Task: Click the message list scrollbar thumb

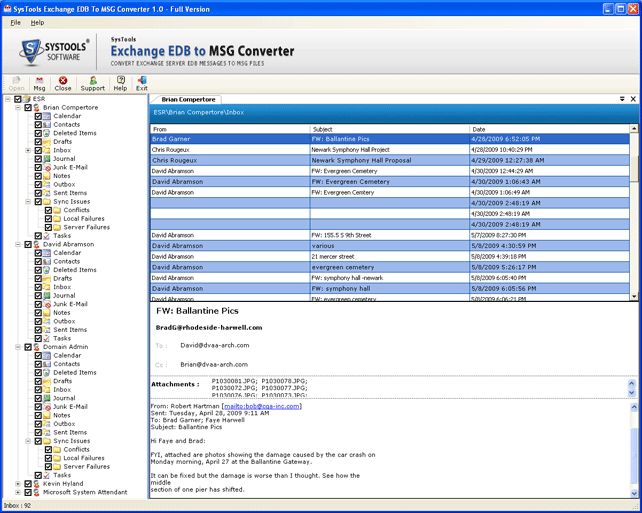Action: point(634,169)
